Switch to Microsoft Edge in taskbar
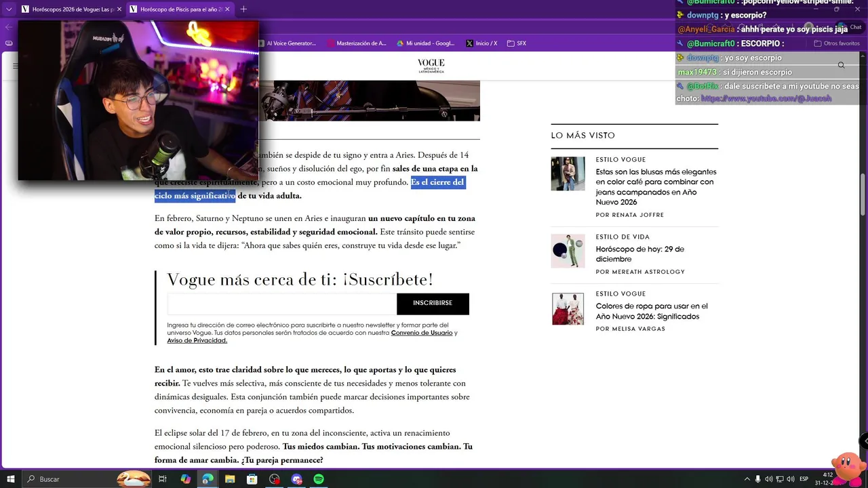This screenshot has width=868, height=488. click(x=208, y=479)
